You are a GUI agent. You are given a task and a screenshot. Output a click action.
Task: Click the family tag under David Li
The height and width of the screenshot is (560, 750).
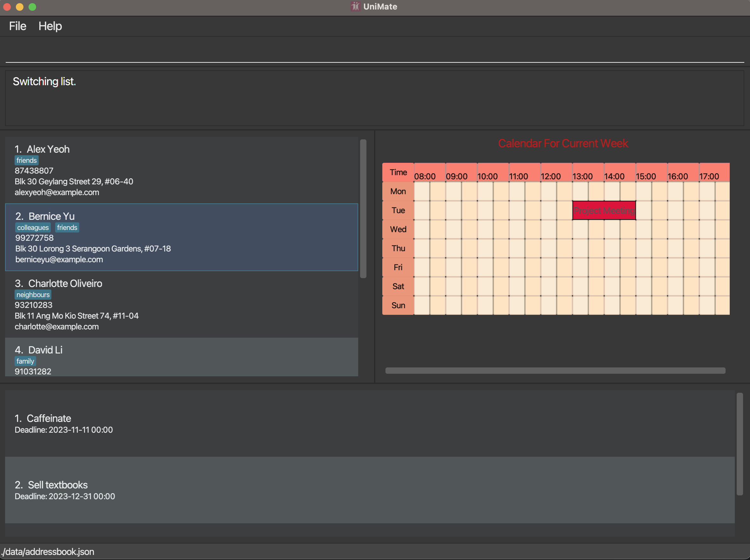[25, 361]
